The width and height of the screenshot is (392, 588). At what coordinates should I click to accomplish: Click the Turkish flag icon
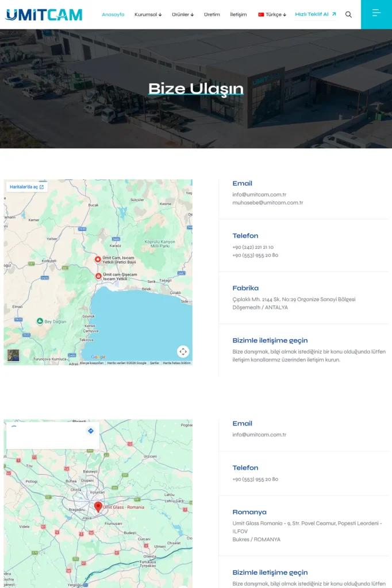[x=261, y=14]
